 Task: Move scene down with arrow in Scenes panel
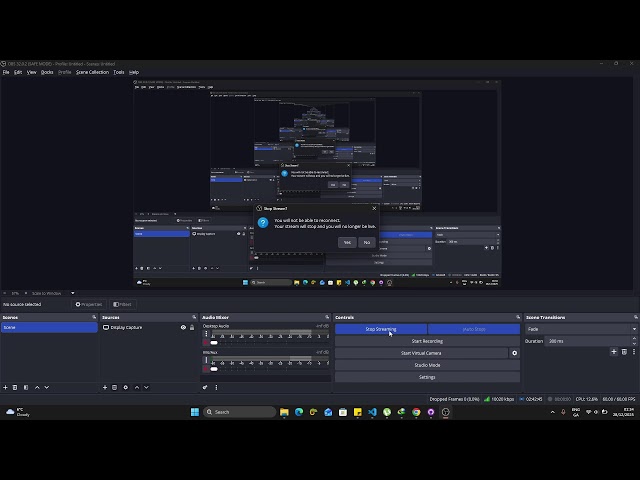pyautogui.click(x=47, y=387)
